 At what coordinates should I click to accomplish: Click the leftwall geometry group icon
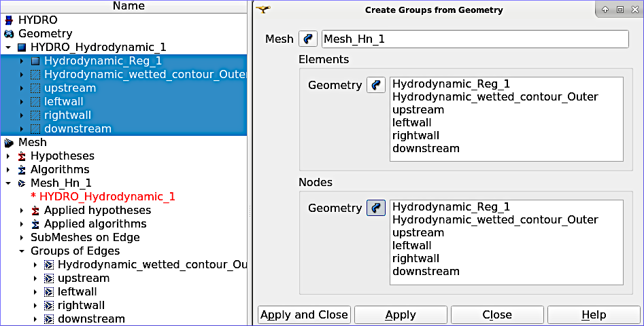pyautogui.click(x=35, y=102)
